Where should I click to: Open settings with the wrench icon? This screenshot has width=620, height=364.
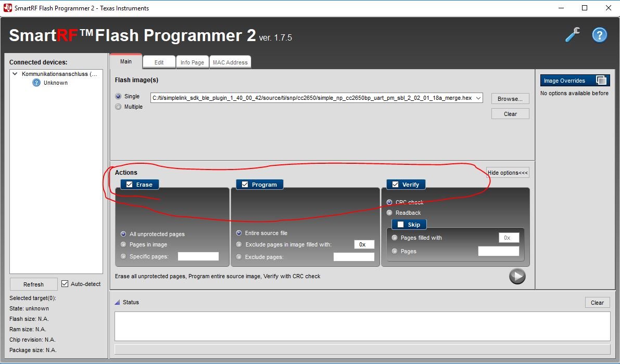coord(572,34)
